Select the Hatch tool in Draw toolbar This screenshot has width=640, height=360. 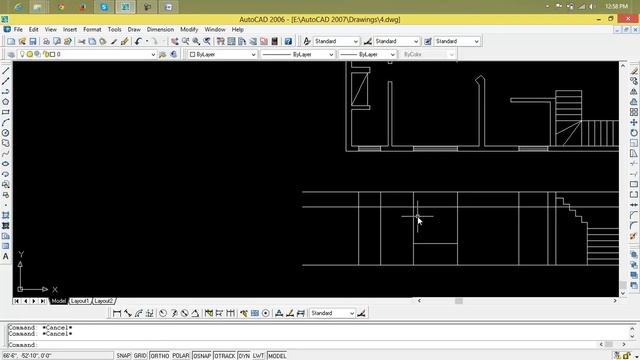click(6, 215)
